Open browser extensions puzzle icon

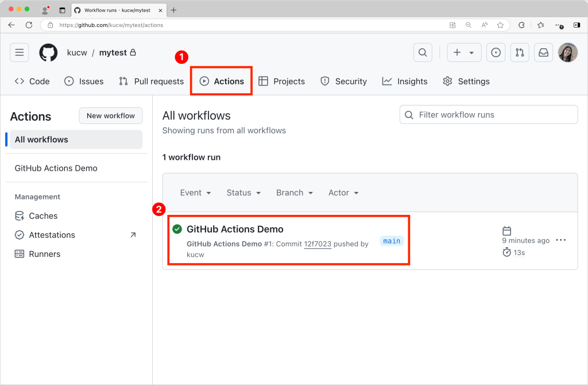click(521, 25)
